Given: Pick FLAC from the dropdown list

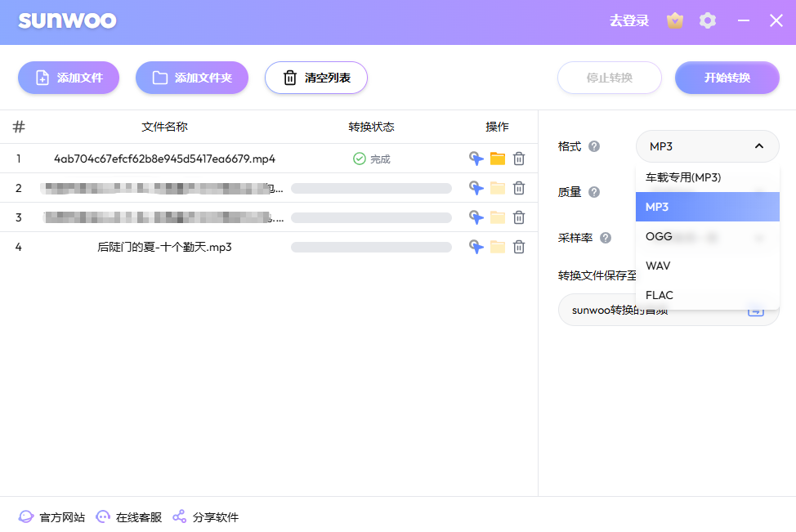Looking at the screenshot, I should (660, 295).
